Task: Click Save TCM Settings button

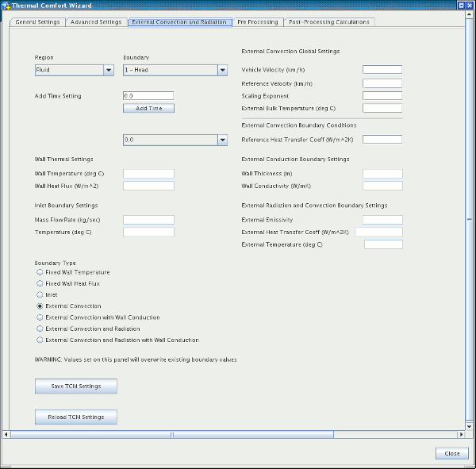Action: coord(76,386)
